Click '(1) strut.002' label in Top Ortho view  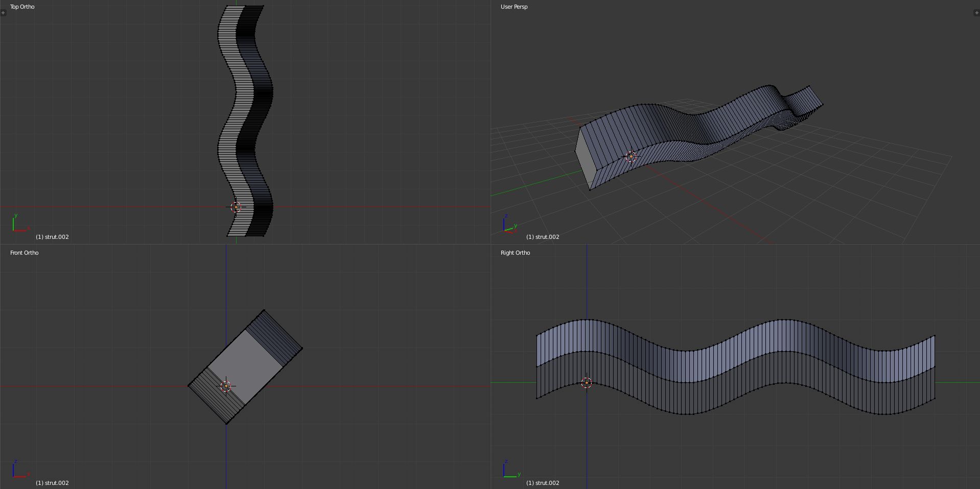tap(52, 237)
